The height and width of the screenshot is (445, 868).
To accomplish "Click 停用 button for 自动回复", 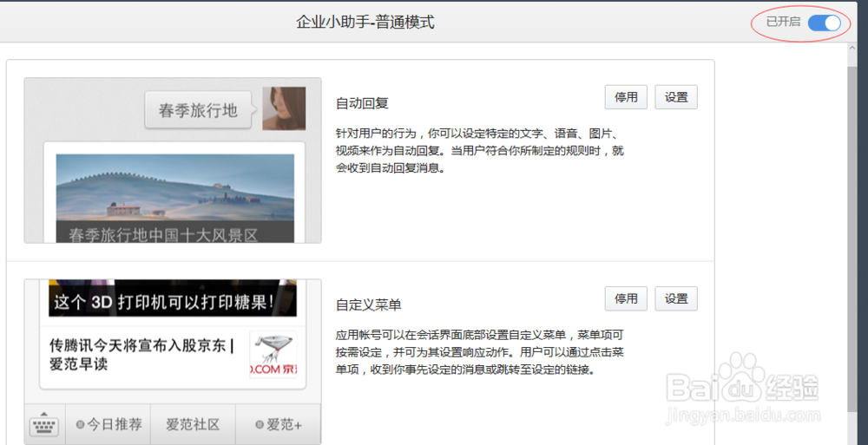I will [626, 97].
